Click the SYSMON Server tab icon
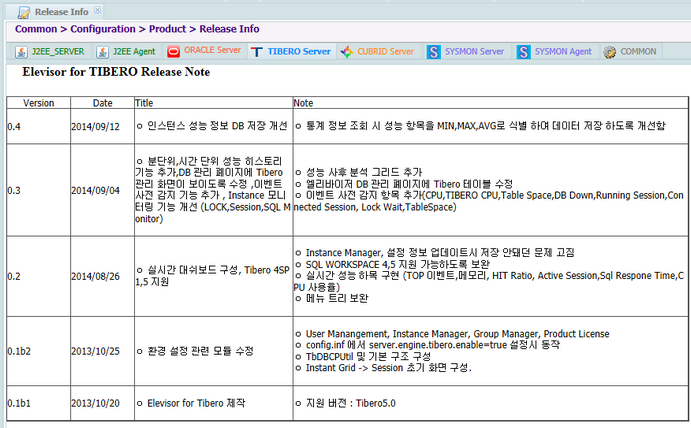691x428 pixels. pos(434,51)
